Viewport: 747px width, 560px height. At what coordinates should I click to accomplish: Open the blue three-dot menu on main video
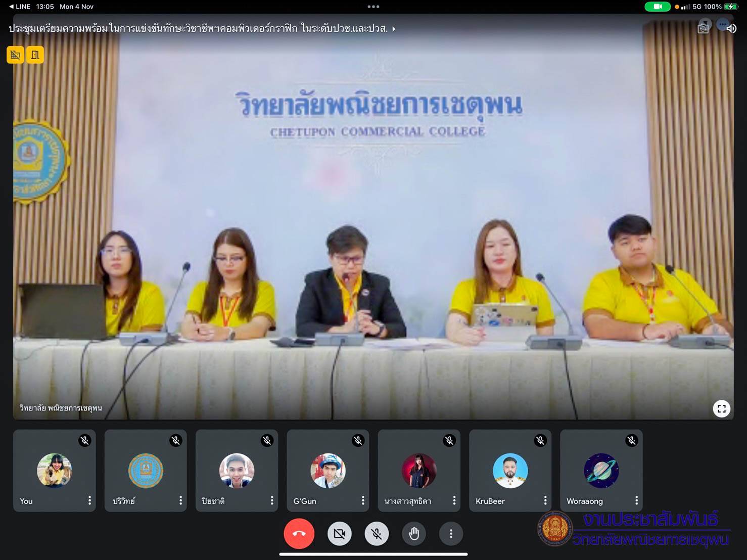point(723,24)
